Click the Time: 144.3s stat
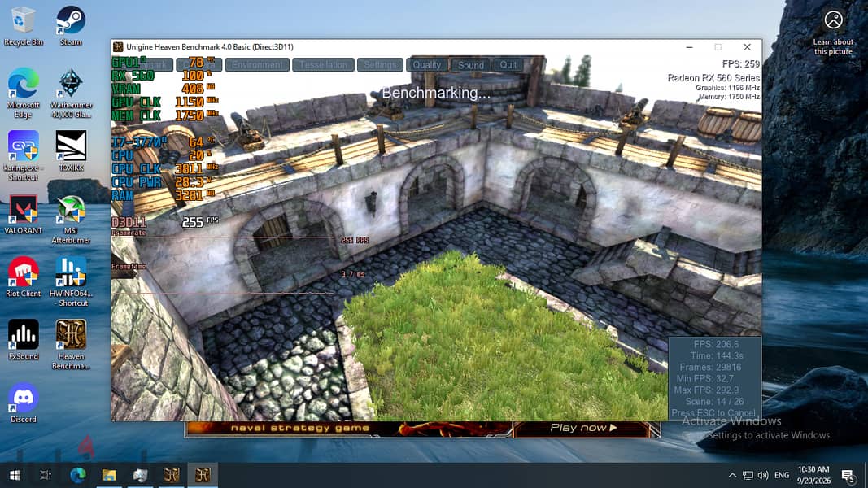Screen dimensions: 868x488 click(717, 355)
